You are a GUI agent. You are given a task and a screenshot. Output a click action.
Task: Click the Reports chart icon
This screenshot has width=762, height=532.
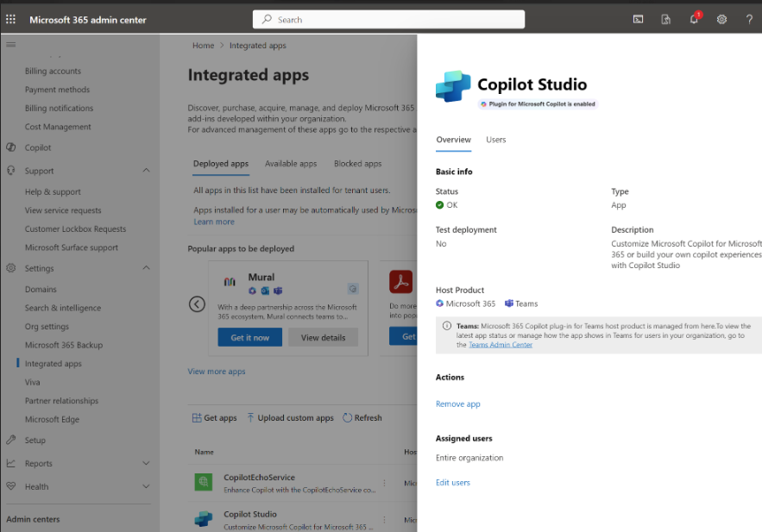pos(10,463)
